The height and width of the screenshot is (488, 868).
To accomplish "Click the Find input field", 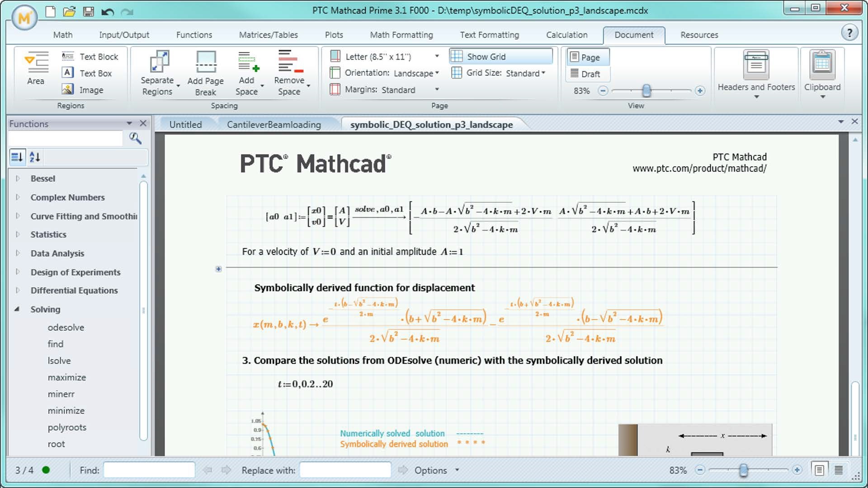I will (x=150, y=470).
